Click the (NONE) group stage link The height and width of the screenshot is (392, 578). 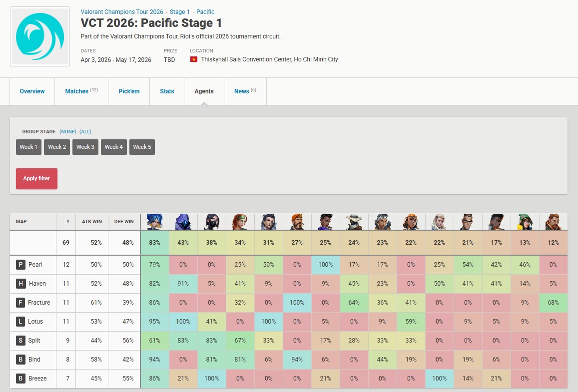pyautogui.click(x=68, y=131)
